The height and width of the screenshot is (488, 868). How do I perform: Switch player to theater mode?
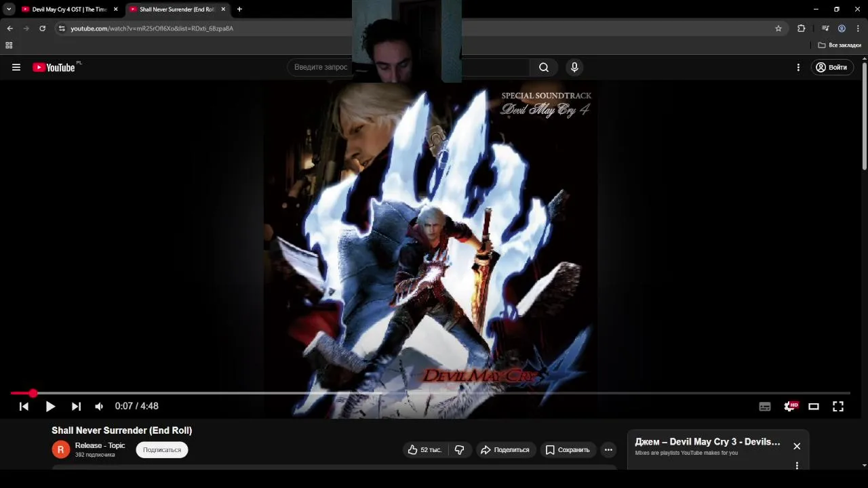[814, 406]
